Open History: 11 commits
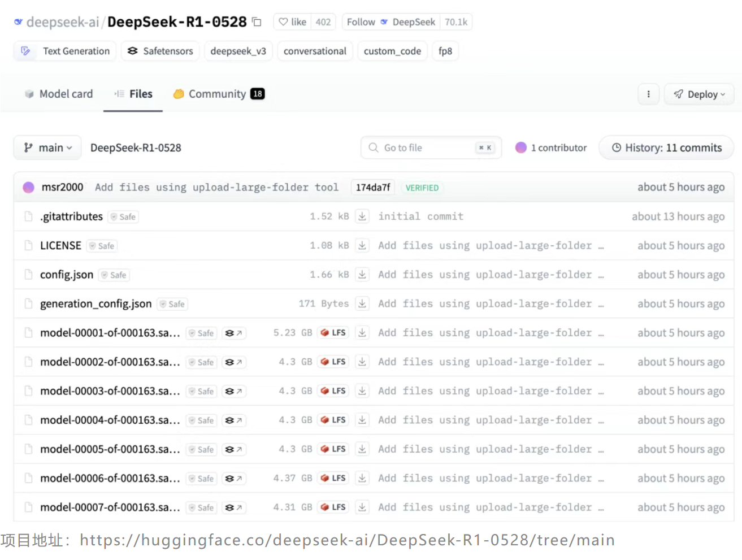The width and height of the screenshot is (742, 560). 666,147
